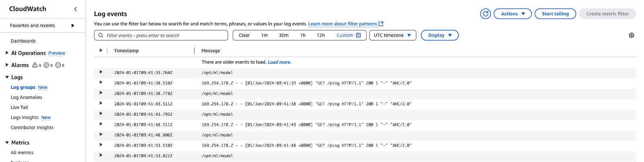The width and height of the screenshot is (644, 162).
Task: Collapse the Logs section in sidebar
Action: pyautogui.click(x=7, y=77)
